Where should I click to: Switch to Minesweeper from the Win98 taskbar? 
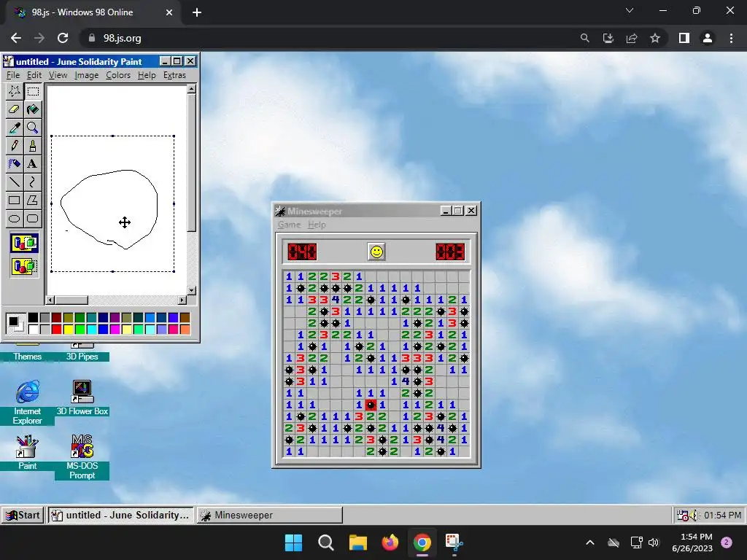(270, 516)
